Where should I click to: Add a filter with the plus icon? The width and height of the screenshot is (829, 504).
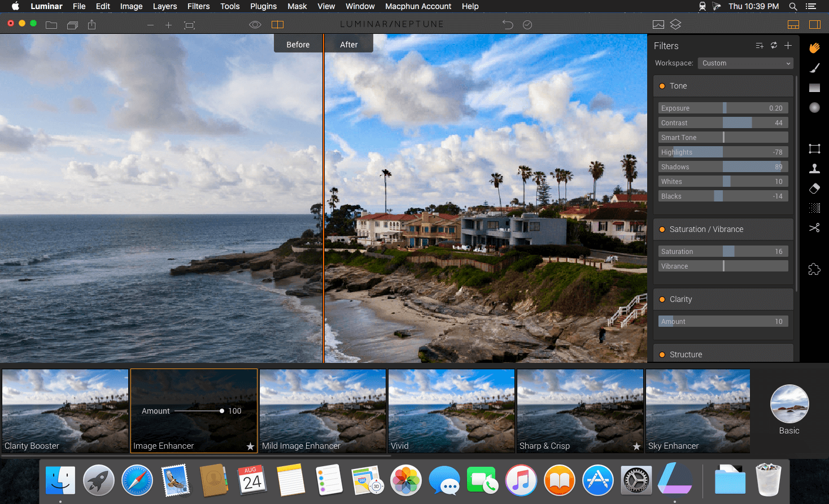788,46
